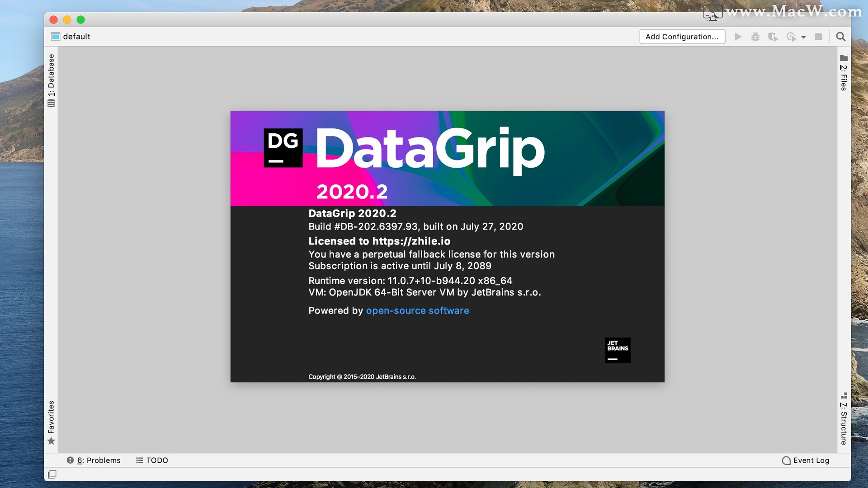This screenshot has height=488, width=868.
Task: Click the perpetual fallback license text line
Action: (x=431, y=254)
